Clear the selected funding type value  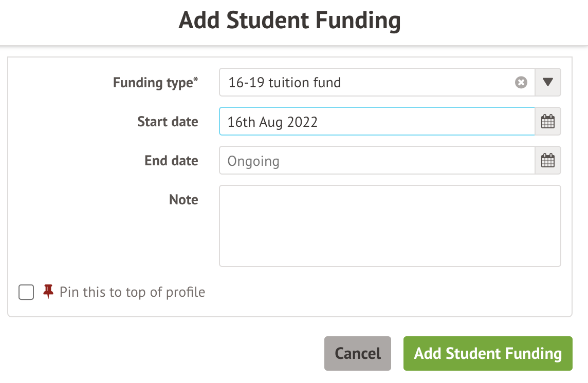pyautogui.click(x=521, y=83)
